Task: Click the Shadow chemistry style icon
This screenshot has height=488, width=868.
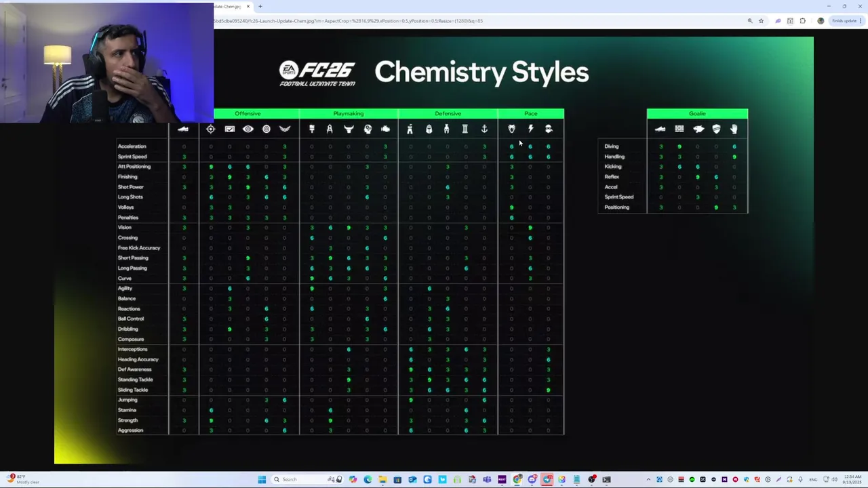Action: pos(549,129)
